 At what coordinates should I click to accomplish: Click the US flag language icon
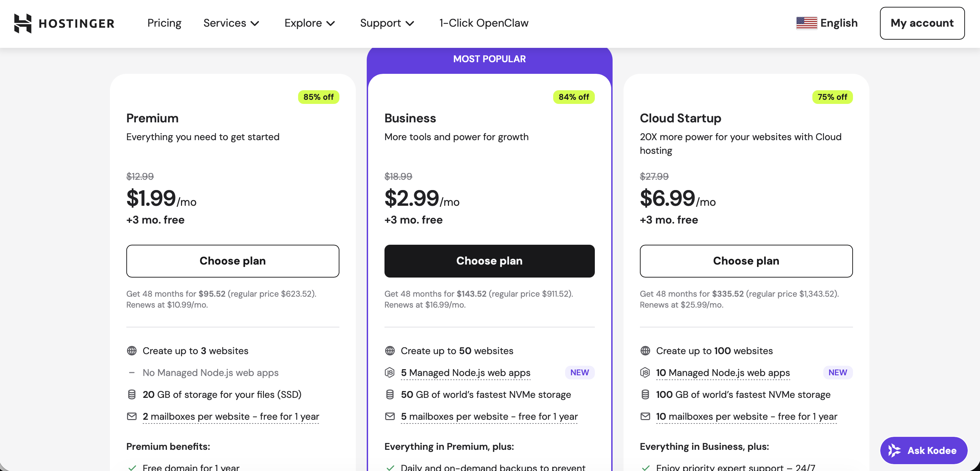point(806,23)
